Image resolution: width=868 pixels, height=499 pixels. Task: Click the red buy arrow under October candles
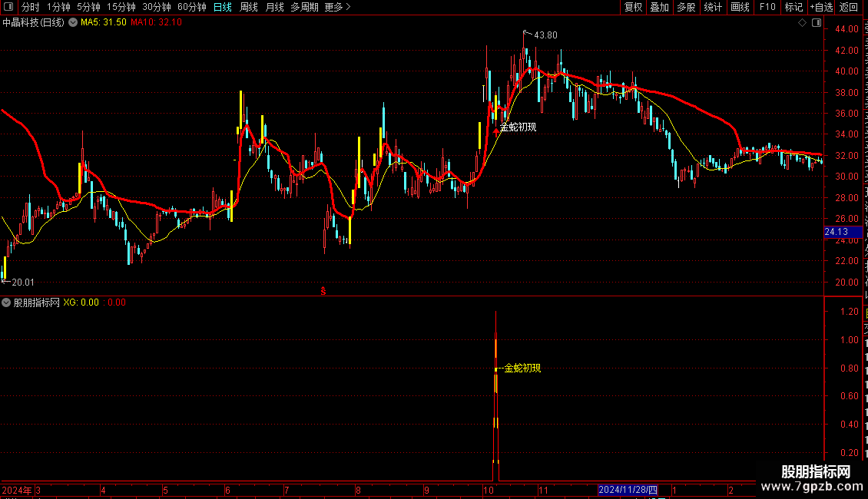point(495,132)
